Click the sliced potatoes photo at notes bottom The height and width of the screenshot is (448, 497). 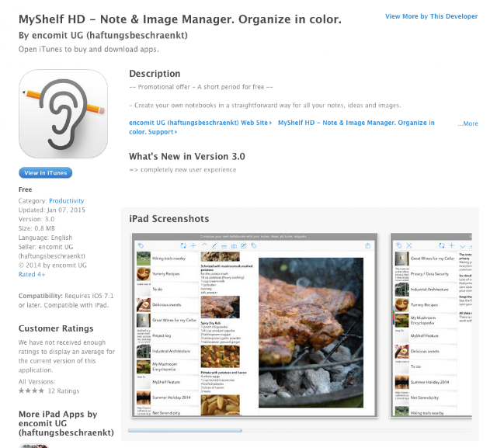221,405
